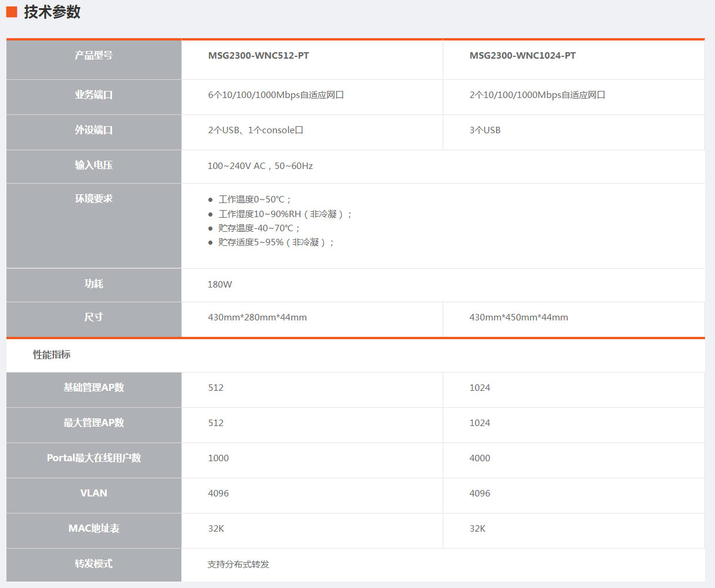Click the 6个10/100/1000Mbps自适应网口 cell
Screen dimensions: 715x588
(275, 95)
